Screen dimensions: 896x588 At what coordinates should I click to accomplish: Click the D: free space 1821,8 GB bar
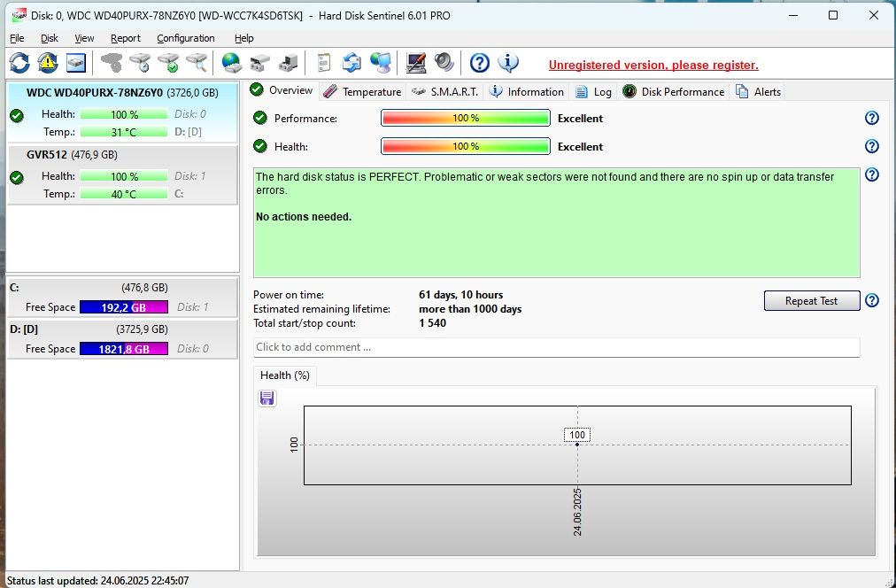(x=124, y=349)
